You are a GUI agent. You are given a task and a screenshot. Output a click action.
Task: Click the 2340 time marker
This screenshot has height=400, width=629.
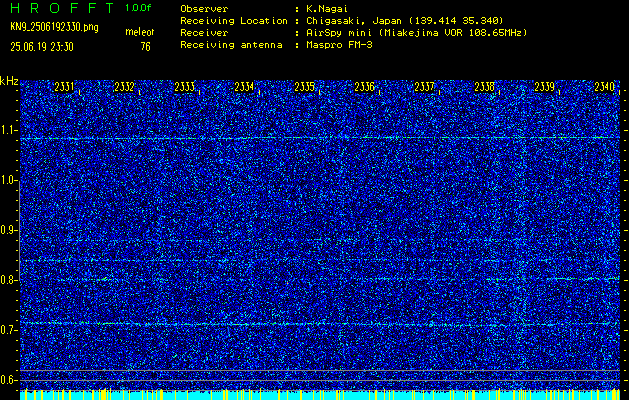coord(605,87)
